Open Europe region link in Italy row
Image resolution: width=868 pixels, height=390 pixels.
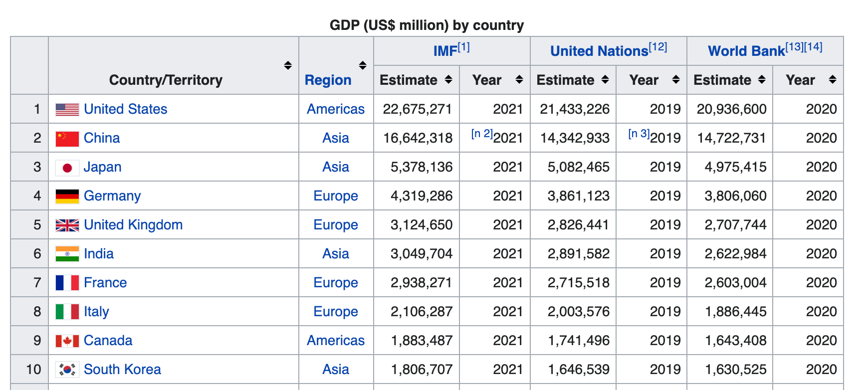pos(336,312)
